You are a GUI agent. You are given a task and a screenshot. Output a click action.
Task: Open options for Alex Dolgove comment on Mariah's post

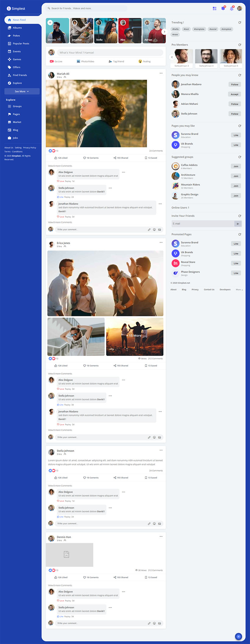point(123,172)
